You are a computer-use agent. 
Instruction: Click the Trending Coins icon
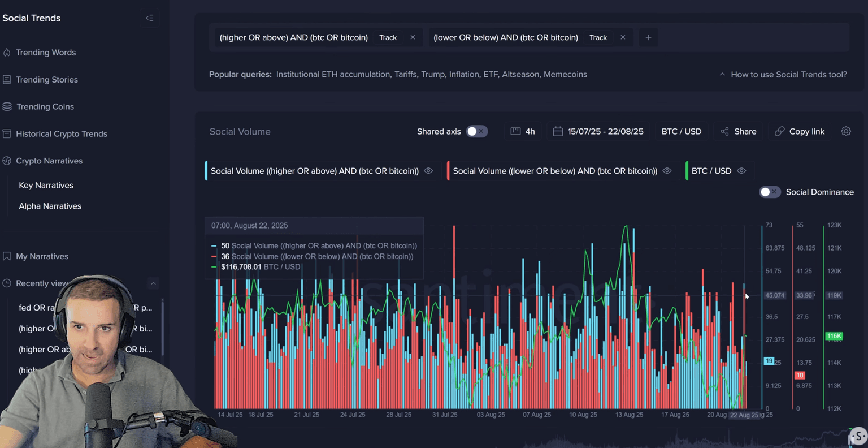pyautogui.click(x=7, y=106)
